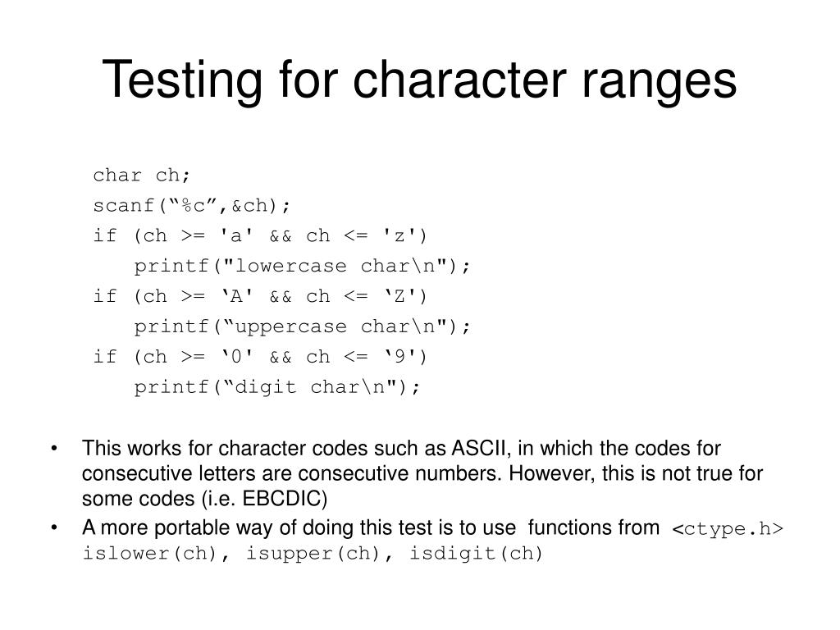
Task: Click the printf "uppercase char\n" statement
Action: coord(302,326)
